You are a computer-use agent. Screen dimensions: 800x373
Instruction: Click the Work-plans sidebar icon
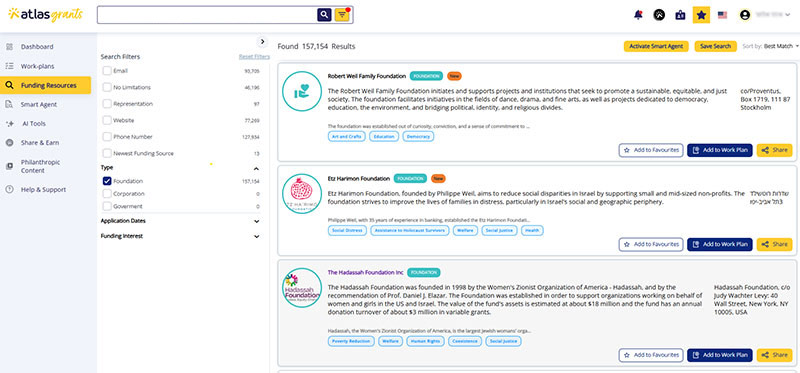9,66
